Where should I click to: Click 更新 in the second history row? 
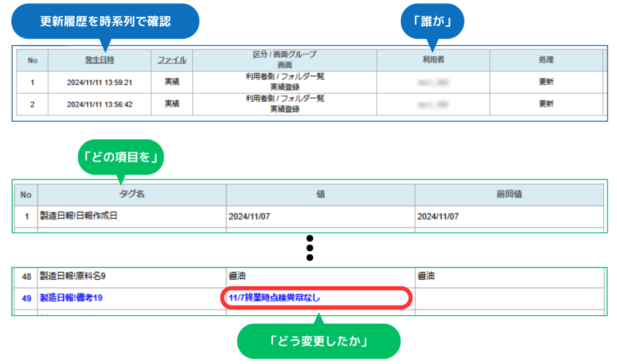[x=546, y=104]
